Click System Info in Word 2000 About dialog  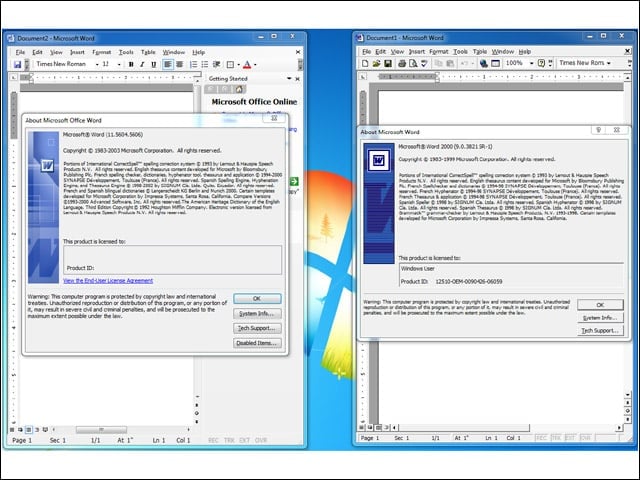600,318
